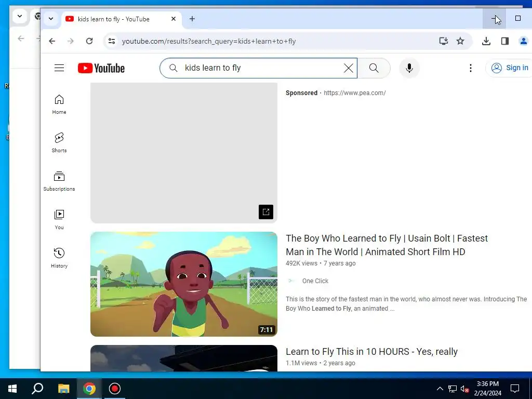Open tab search dropdown in background window
The width and height of the screenshot is (532, 399).
click(x=20, y=16)
